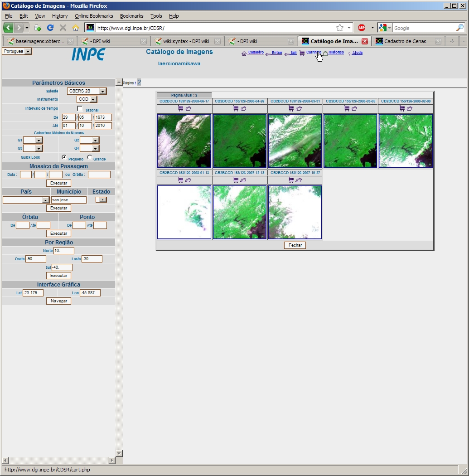The width and height of the screenshot is (469, 476).
Task: Open the Portugues language dropdown
Action: [x=28, y=52]
